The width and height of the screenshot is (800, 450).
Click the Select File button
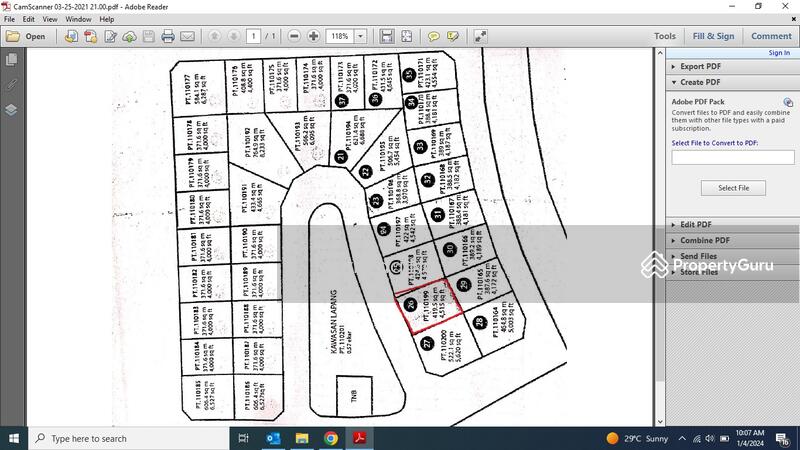pyautogui.click(x=733, y=188)
